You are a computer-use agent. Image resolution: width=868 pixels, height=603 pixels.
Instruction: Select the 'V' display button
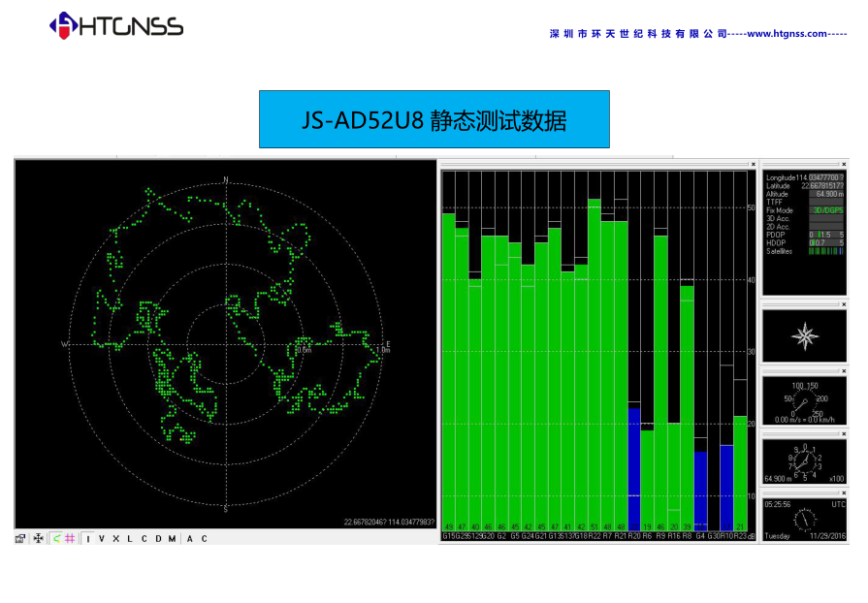click(101, 538)
